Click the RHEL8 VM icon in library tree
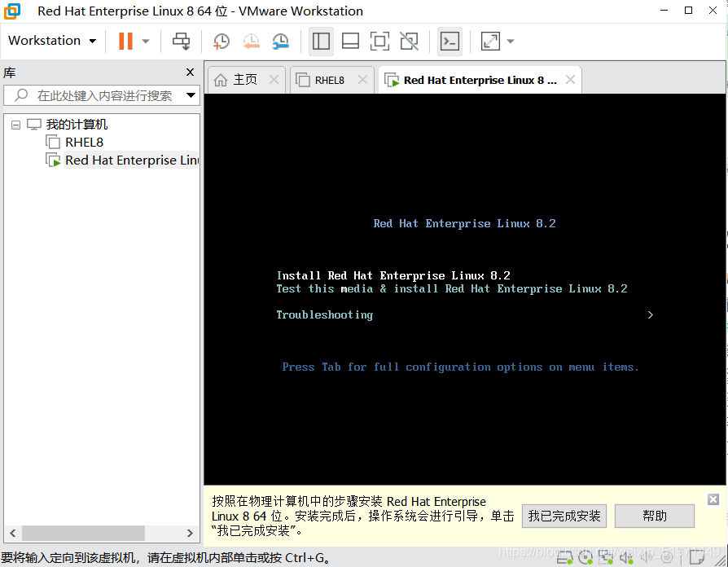The width and height of the screenshot is (728, 567). (53, 142)
